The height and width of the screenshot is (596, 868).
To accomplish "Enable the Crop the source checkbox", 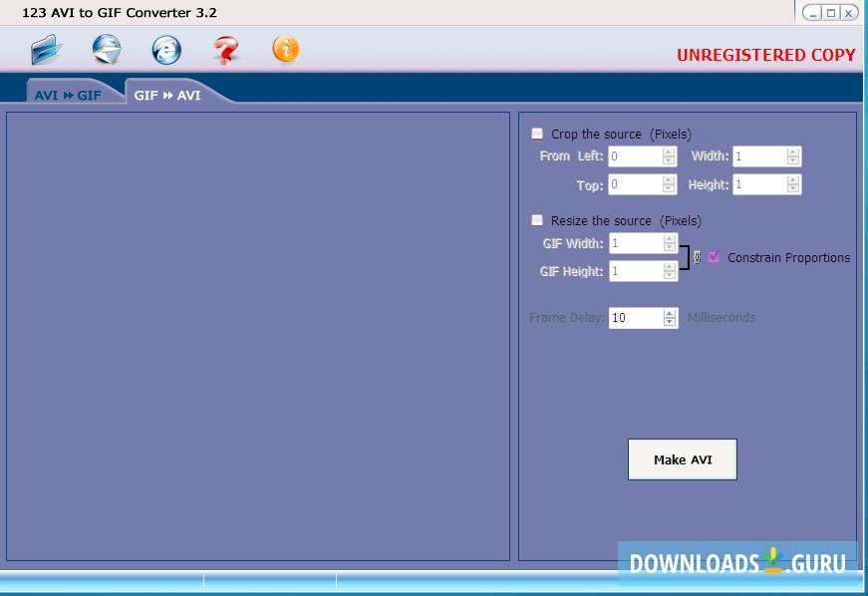I will point(537,134).
